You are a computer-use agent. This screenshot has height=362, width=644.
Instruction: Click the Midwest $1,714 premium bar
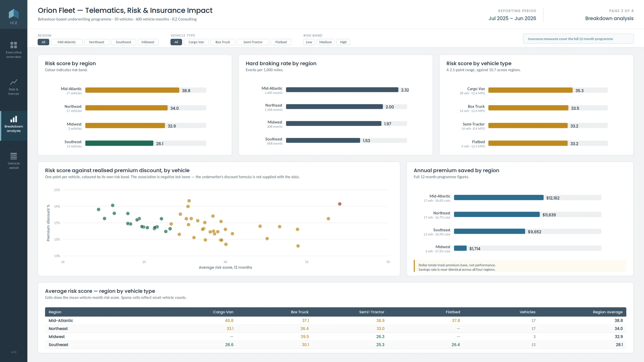click(x=460, y=248)
